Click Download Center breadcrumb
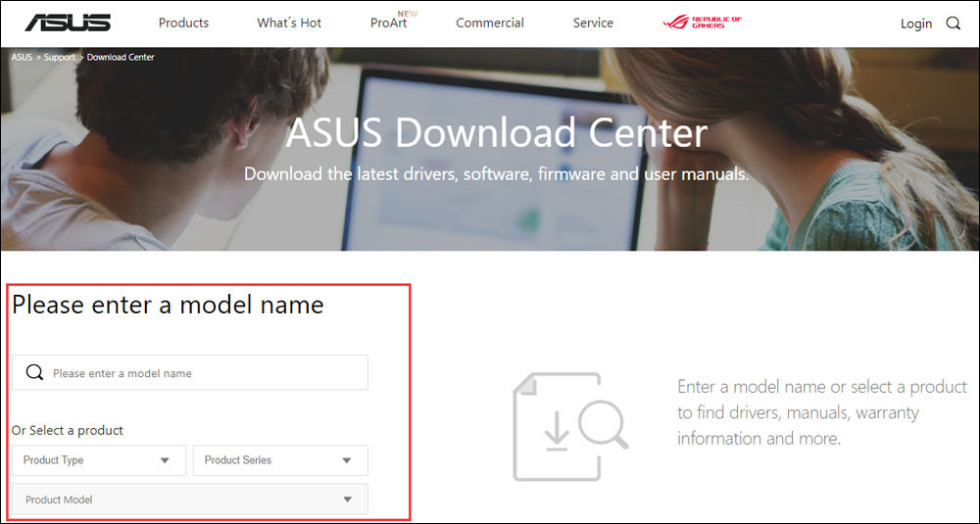 pyautogui.click(x=121, y=57)
